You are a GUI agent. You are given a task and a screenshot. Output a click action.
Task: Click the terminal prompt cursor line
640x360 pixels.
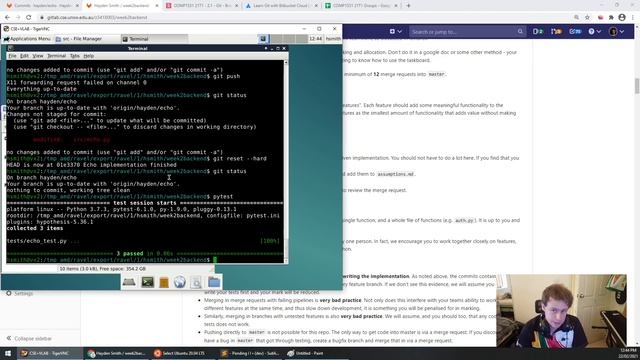(x=145, y=260)
